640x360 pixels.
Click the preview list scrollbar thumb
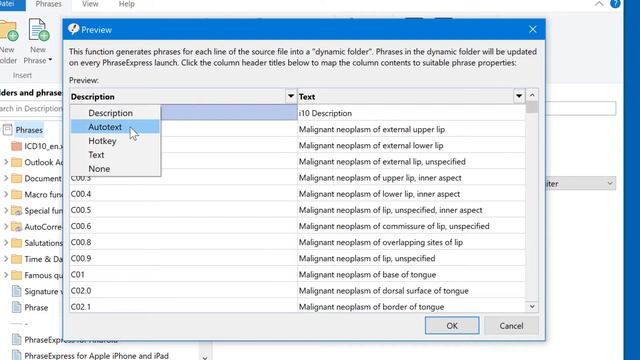[532, 108]
